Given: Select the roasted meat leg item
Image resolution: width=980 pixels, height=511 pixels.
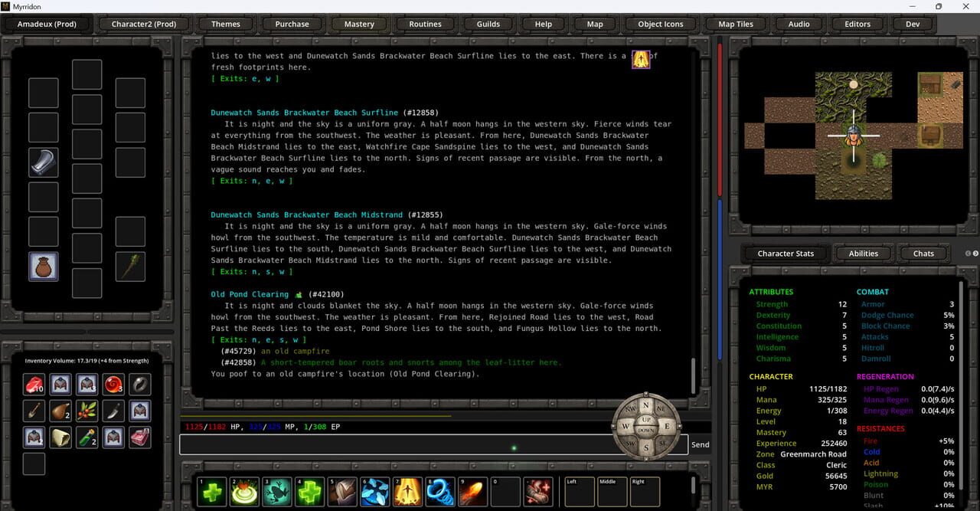Looking at the screenshot, I should click(x=60, y=411).
